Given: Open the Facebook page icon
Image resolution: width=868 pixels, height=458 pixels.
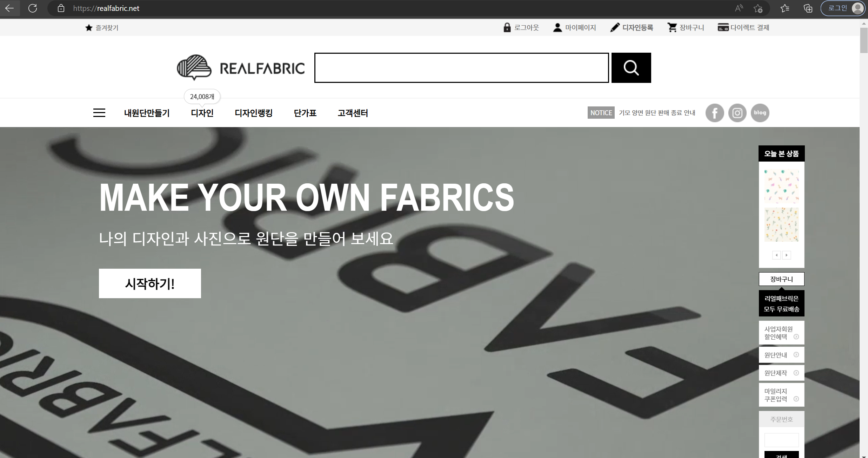Looking at the screenshot, I should click(x=714, y=113).
